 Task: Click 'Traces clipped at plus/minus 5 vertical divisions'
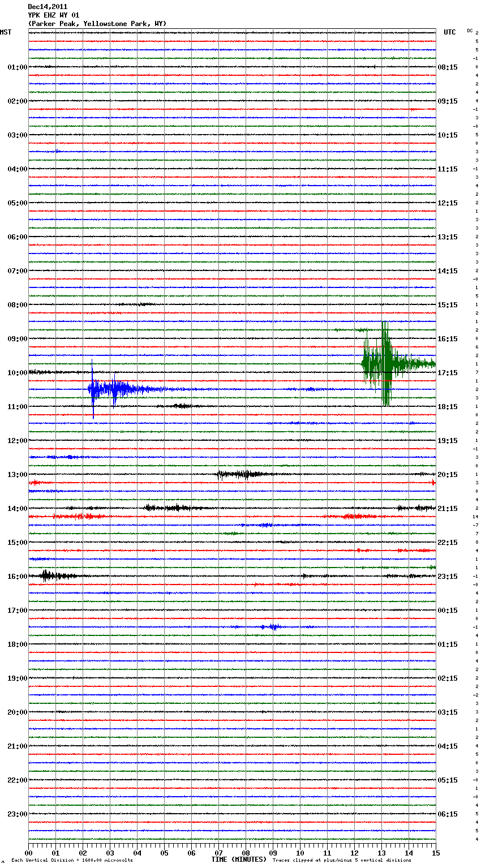[342, 861]
